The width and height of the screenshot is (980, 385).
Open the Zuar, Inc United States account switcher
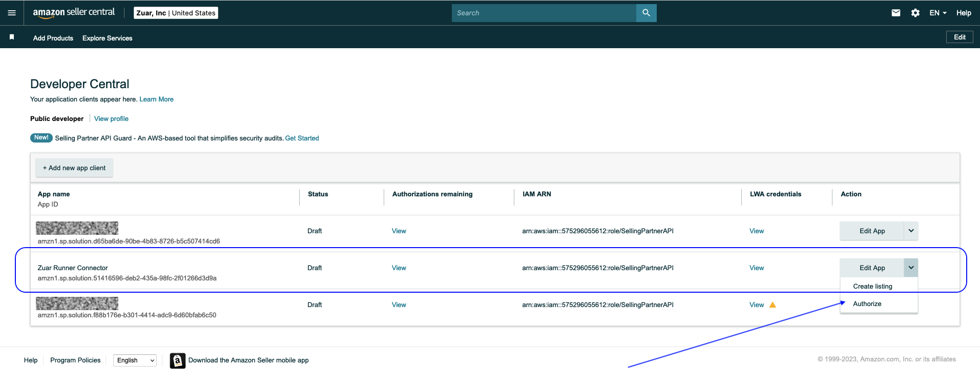176,13
